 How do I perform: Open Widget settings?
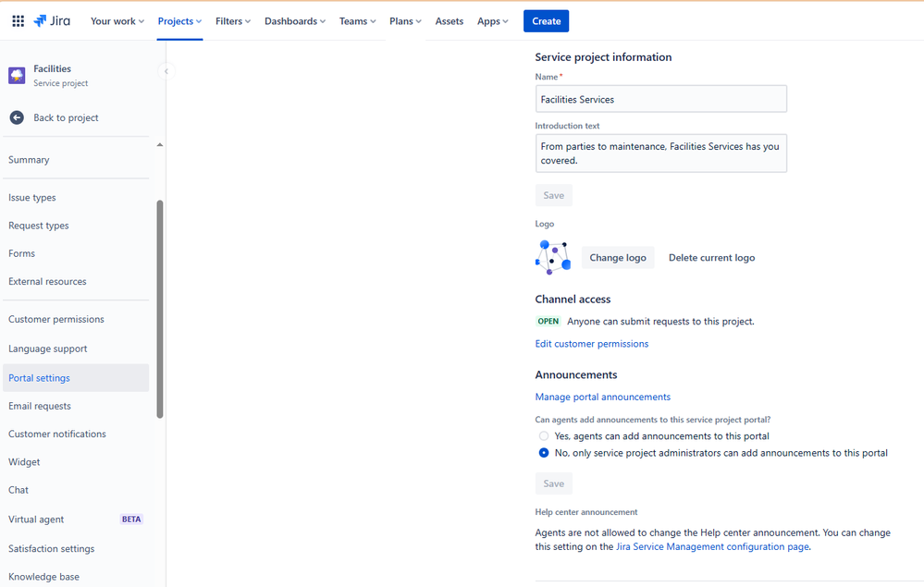(76, 462)
